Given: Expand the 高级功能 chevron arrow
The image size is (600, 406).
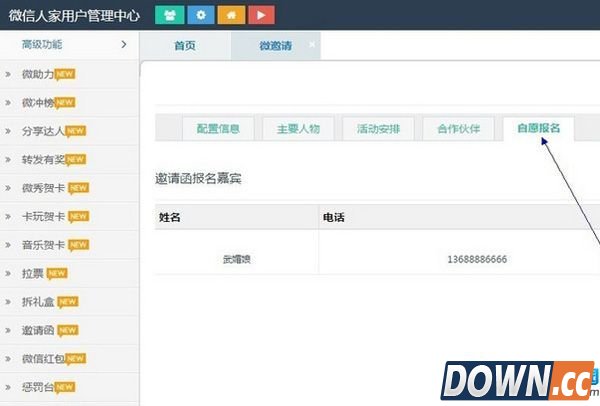Looking at the screenshot, I should [124, 44].
